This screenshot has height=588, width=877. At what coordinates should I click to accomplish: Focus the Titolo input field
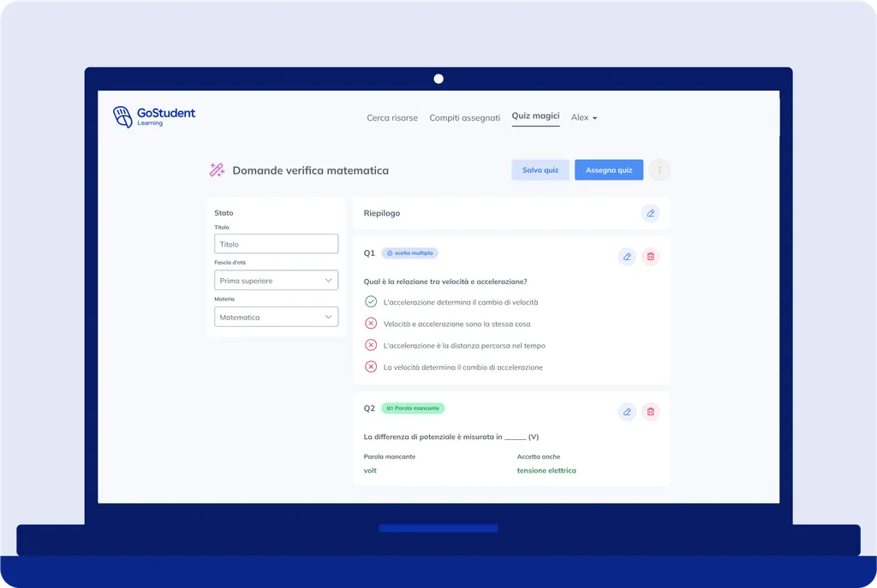[277, 244]
